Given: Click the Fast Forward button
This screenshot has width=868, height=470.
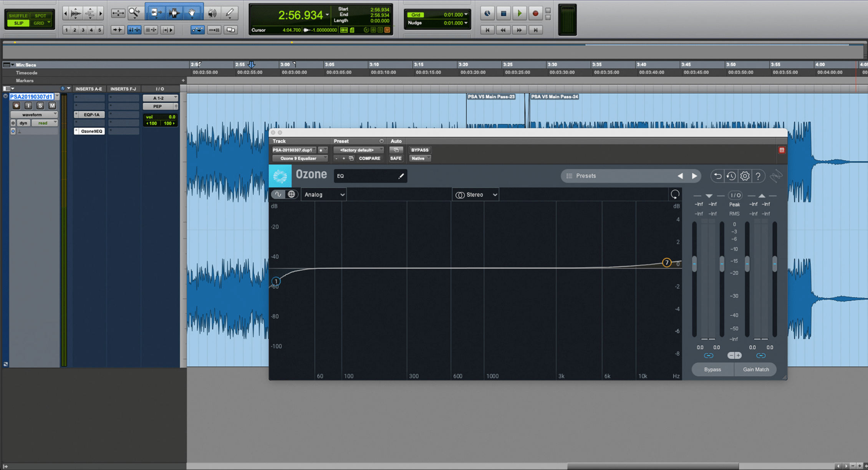Looking at the screenshot, I should click(x=519, y=30).
